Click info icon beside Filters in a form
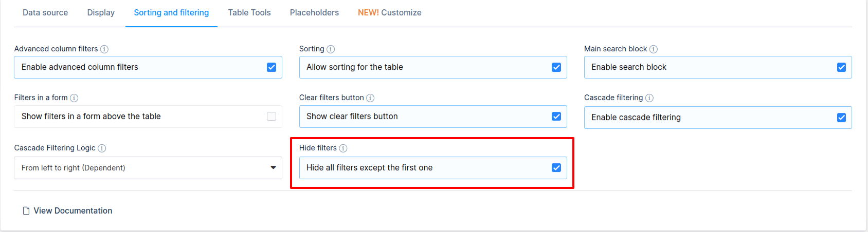Screen dimensions: 868x232 (x=74, y=98)
